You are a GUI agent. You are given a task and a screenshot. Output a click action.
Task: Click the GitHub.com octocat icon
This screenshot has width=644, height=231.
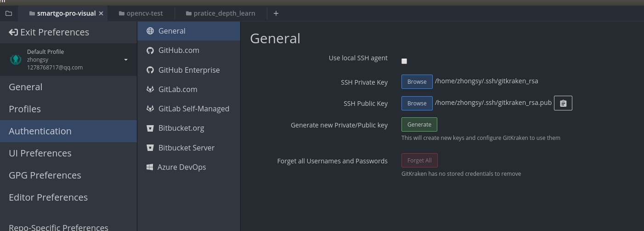[150, 51]
